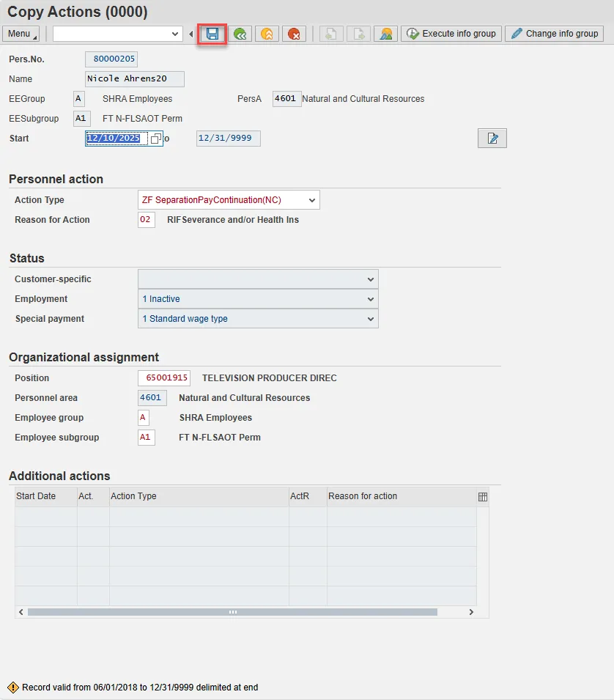This screenshot has height=700, width=614.
Task: Go back using the green arrow icon
Action: [240, 34]
